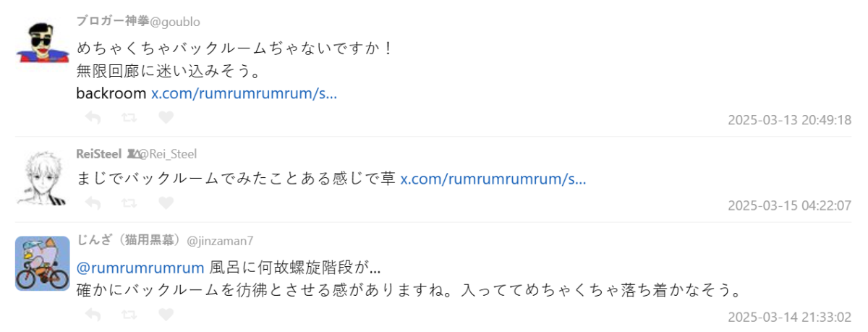Click the 2025-03-15 04:22:07 timestamp

coord(789,205)
